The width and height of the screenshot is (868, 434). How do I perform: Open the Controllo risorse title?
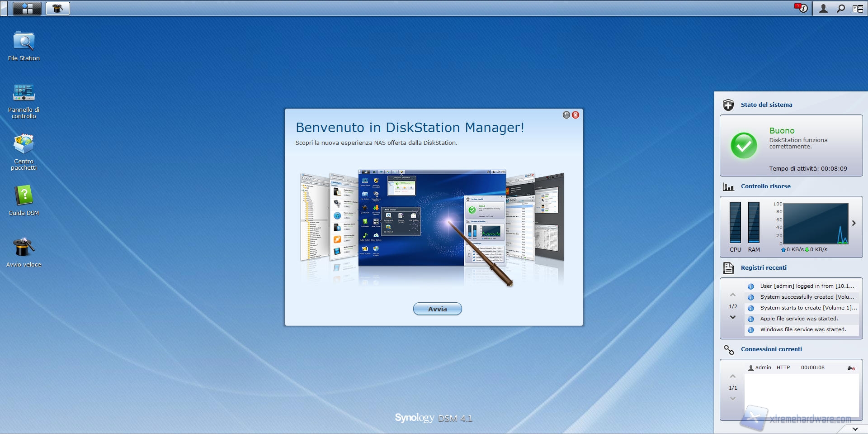(x=765, y=186)
